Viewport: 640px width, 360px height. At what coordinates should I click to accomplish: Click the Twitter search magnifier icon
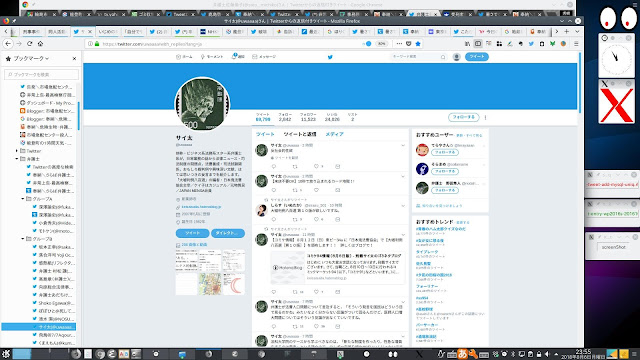point(443,57)
